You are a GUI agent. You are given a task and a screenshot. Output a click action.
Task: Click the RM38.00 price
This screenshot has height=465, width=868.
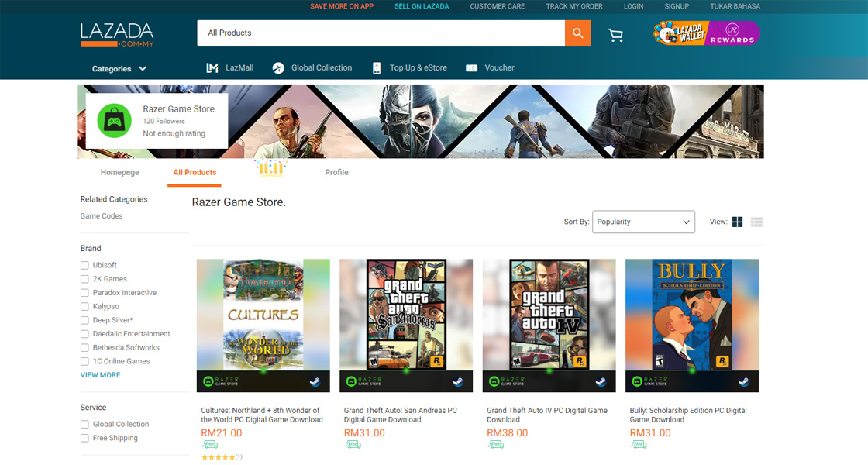[508, 433]
